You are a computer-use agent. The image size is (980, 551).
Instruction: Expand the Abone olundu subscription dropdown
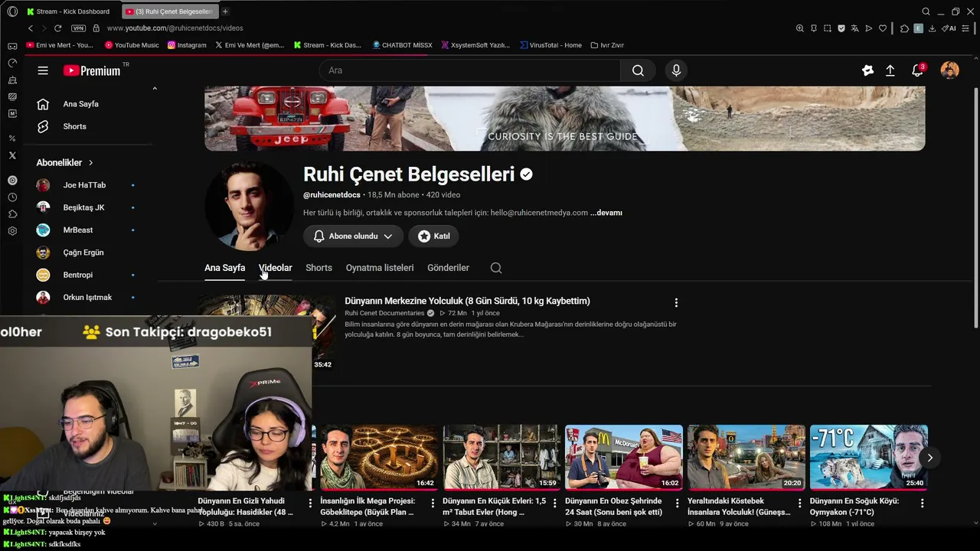[x=353, y=236]
